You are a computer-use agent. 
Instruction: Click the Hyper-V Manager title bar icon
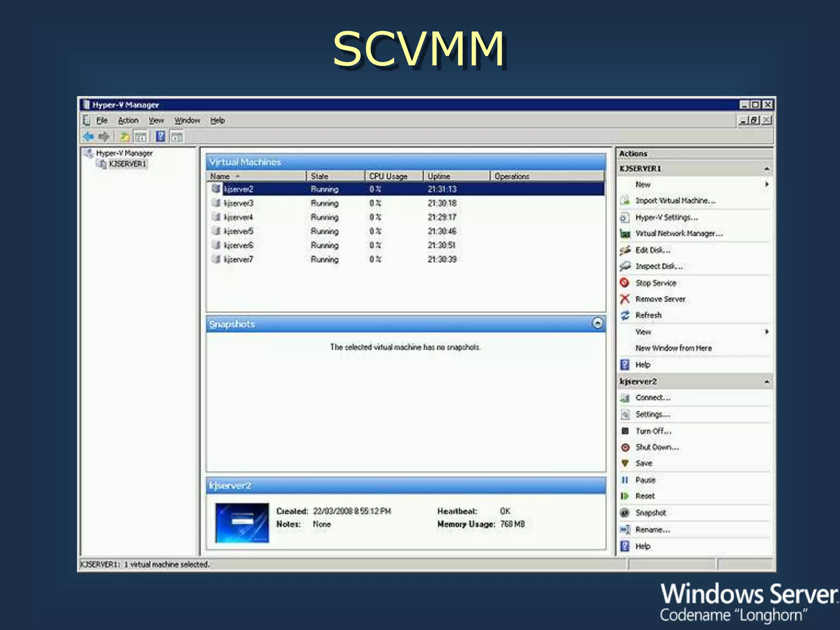point(86,105)
